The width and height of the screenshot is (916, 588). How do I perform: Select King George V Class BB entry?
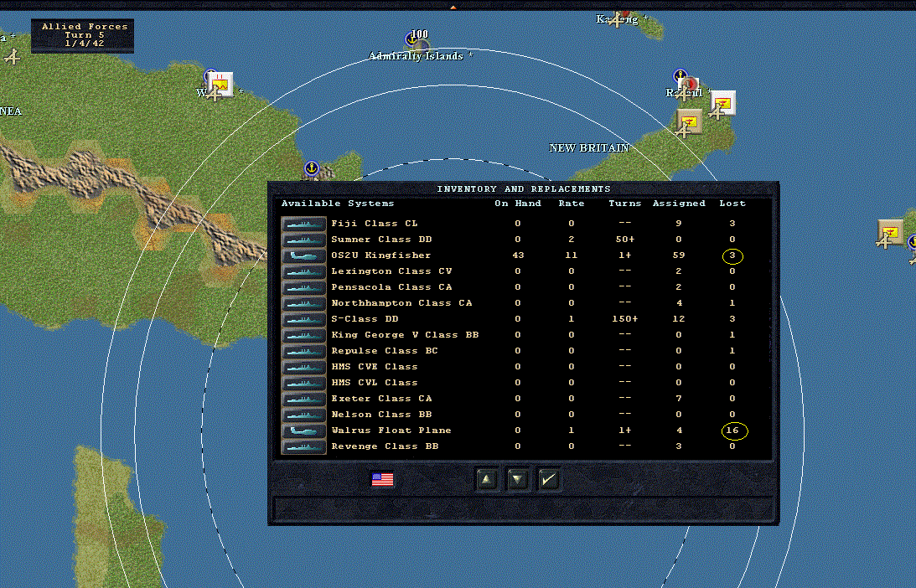pyautogui.click(x=405, y=334)
